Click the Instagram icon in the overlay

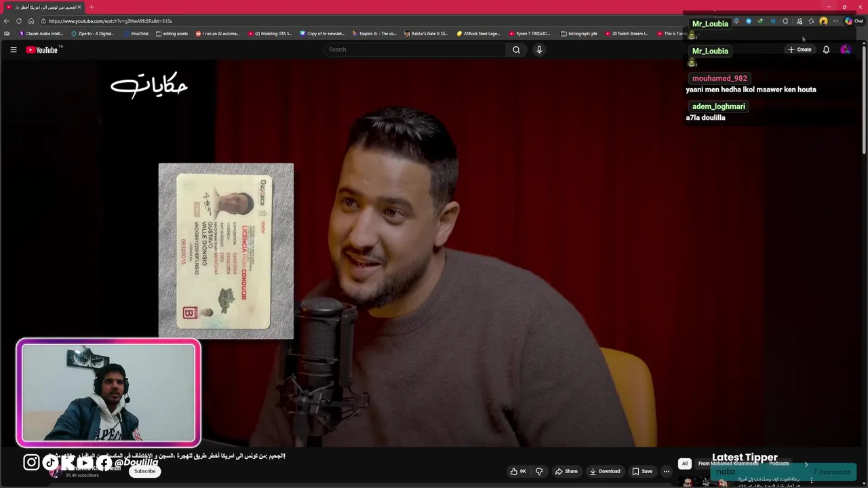32,462
